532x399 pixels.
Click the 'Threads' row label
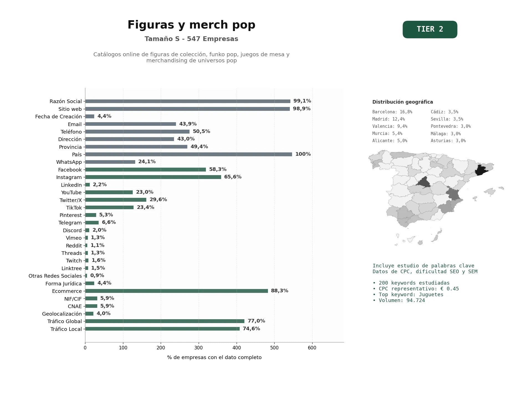[x=72, y=253]
